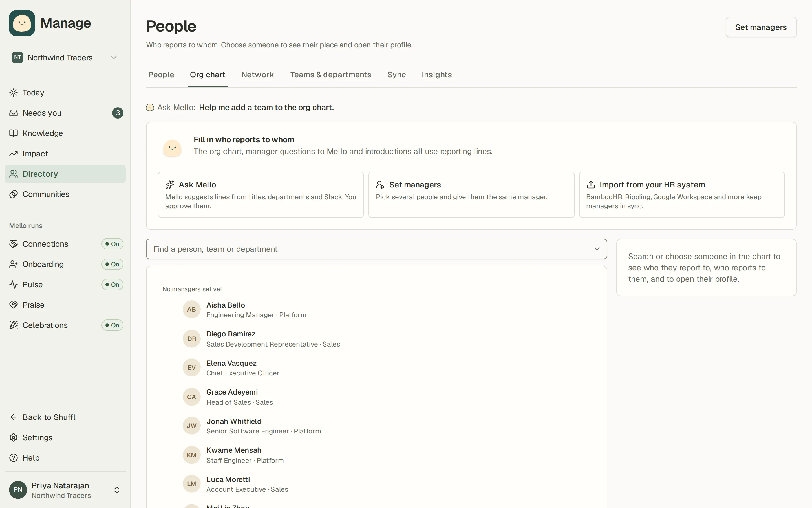Image resolution: width=812 pixels, height=508 pixels.
Task: Open the Priya Natarajan account menu
Action: point(65,490)
